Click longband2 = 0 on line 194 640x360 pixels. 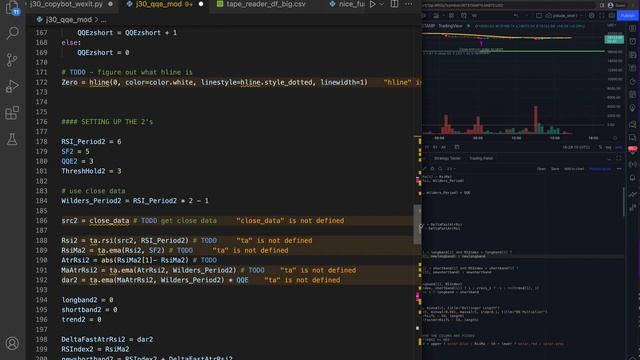point(87,300)
